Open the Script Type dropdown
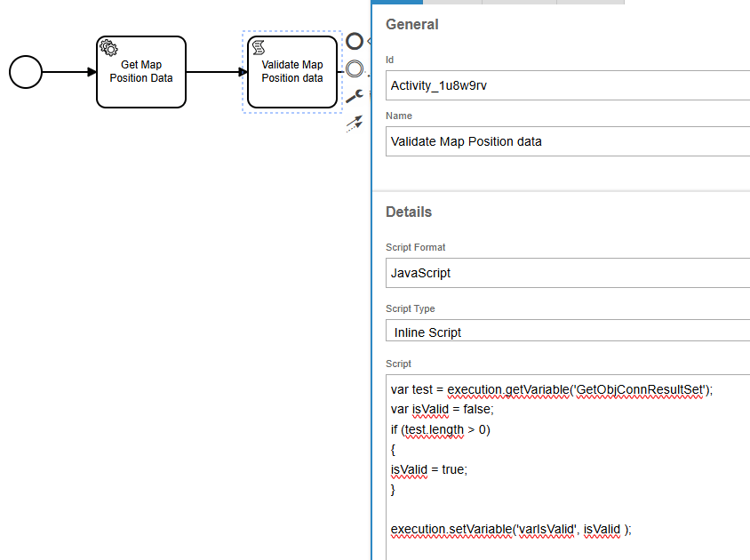The image size is (750, 560). [x=569, y=332]
